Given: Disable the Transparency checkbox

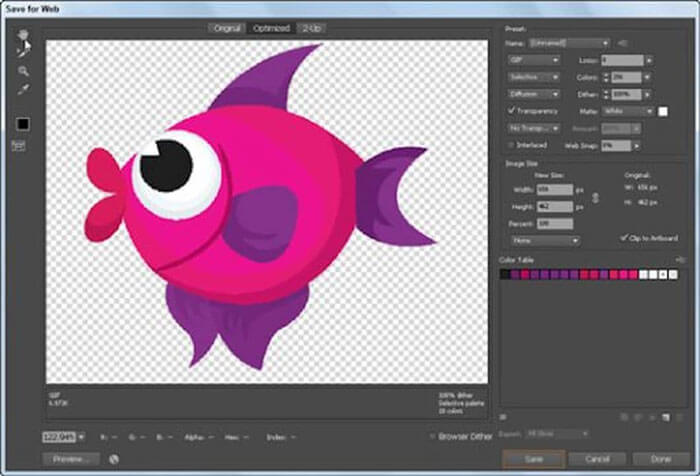Looking at the screenshot, I should [x=512, y=110].
